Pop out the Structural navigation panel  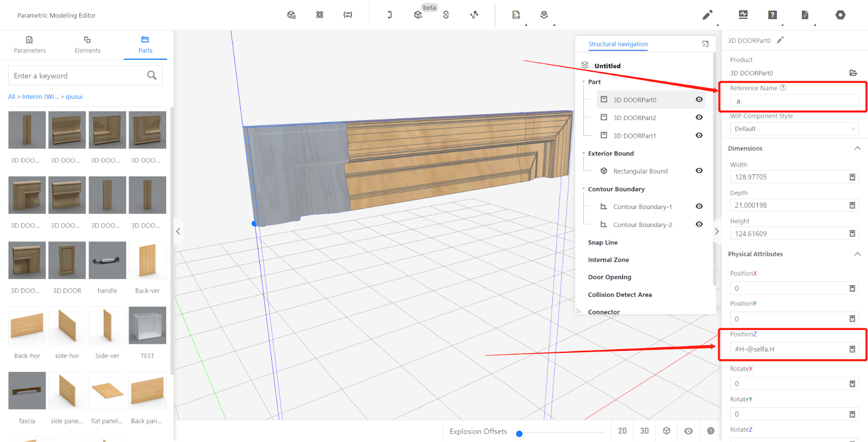pyautogui.click(x=705, y=44)
